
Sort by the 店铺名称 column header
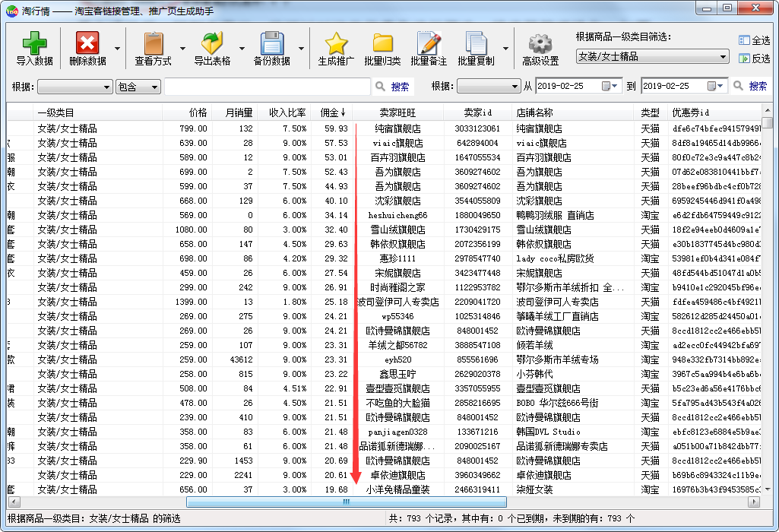(x=572, y=112)
